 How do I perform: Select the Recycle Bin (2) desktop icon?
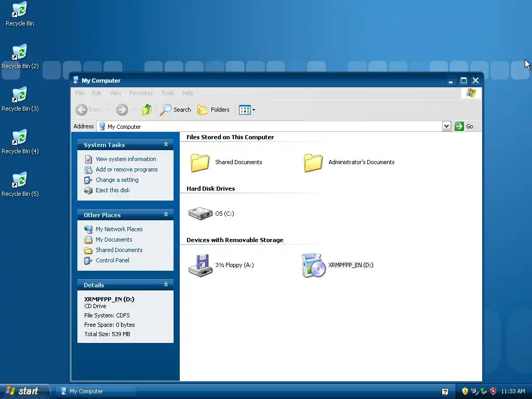[20, 56]
